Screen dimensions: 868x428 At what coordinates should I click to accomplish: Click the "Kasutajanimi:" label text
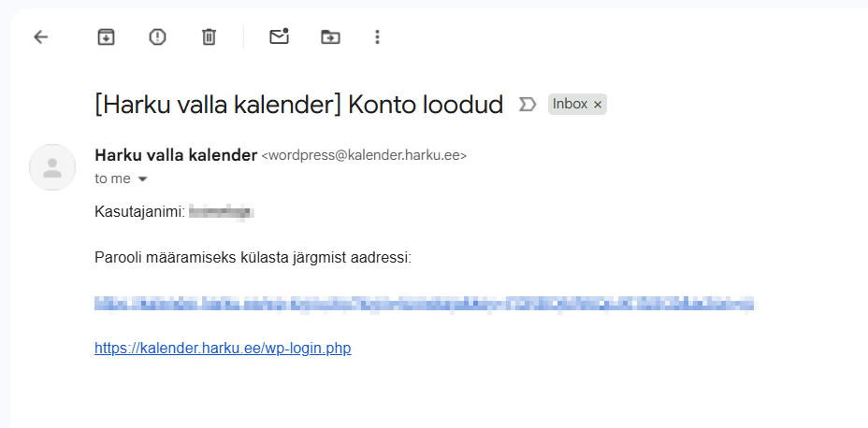[x=139, y=212]
